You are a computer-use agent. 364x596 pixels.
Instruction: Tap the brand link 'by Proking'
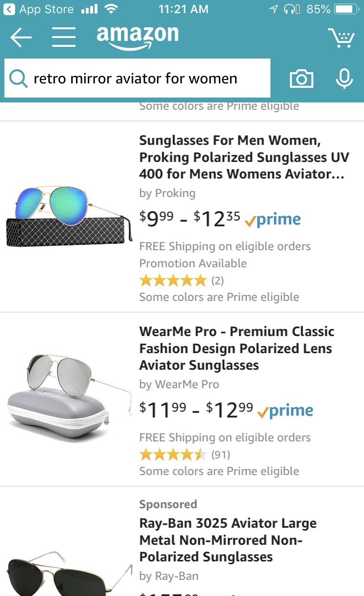click(168, 194)
